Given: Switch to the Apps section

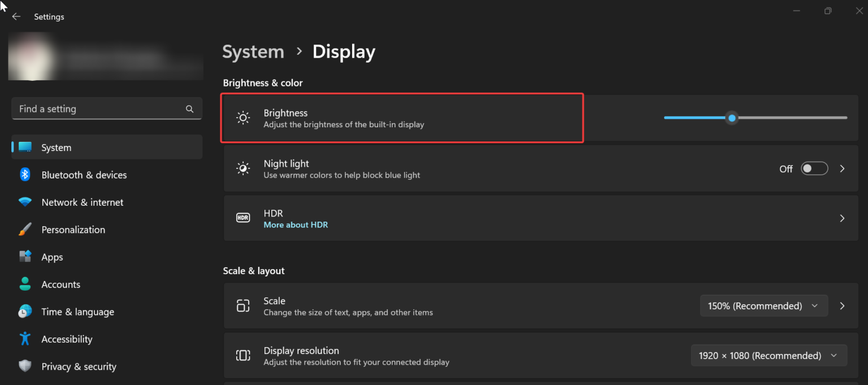Looking at the screenshot, I should click(x=52, y=257).
